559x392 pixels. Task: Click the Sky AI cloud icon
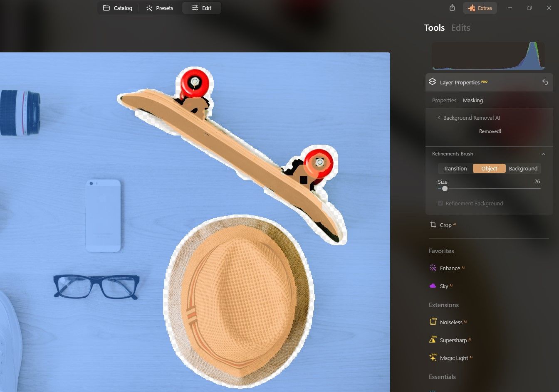point(433,286)
